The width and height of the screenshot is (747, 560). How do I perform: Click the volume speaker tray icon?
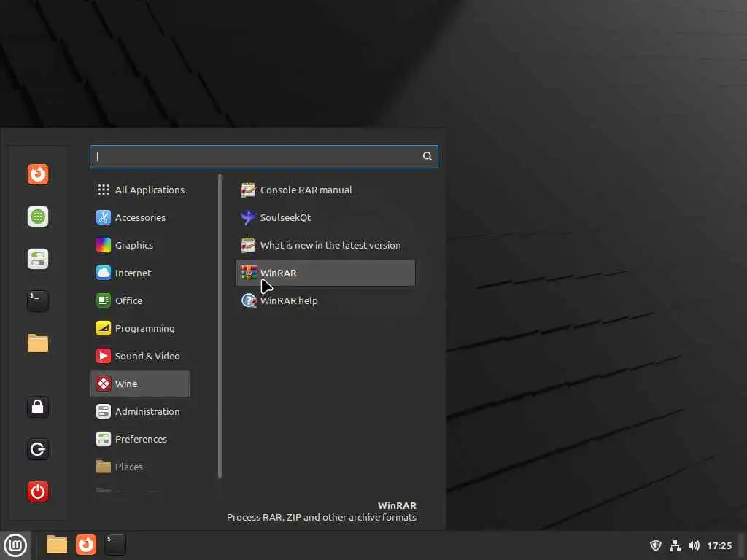coord(694,545)
